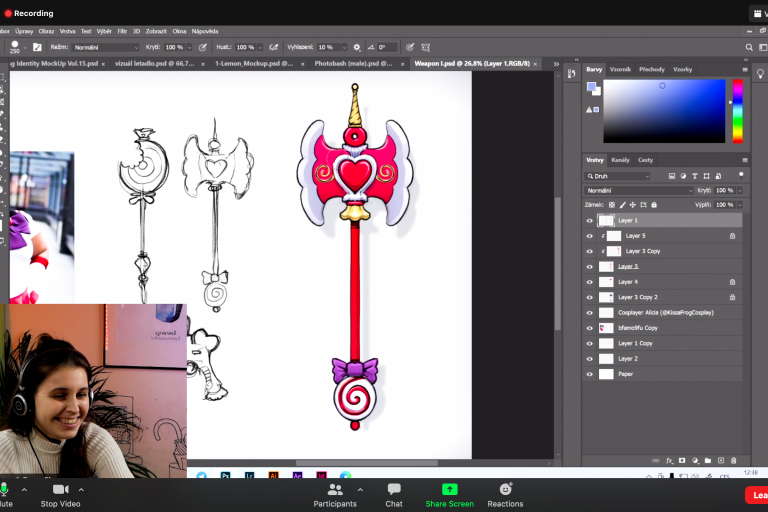
Task: Open the Photoshop search magnifier icon
Action: tap(749, 47)
